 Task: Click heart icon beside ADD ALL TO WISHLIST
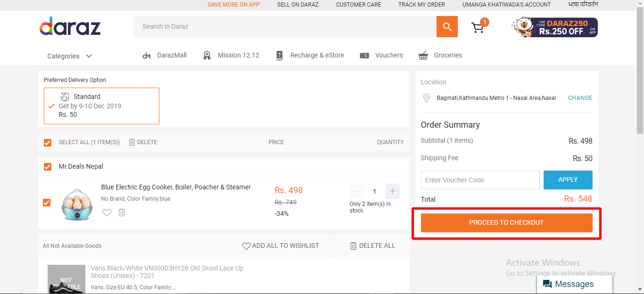coord(246,246)
